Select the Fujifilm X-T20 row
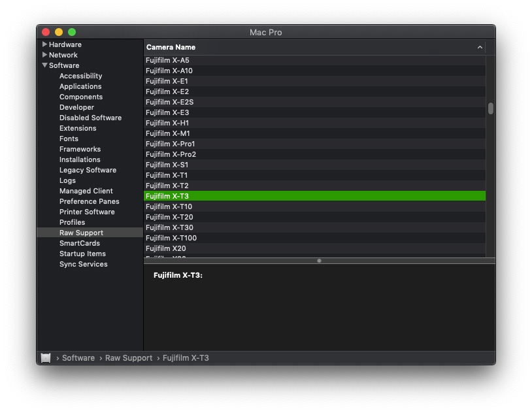The image size is (532, 413). tap(314, 217)
